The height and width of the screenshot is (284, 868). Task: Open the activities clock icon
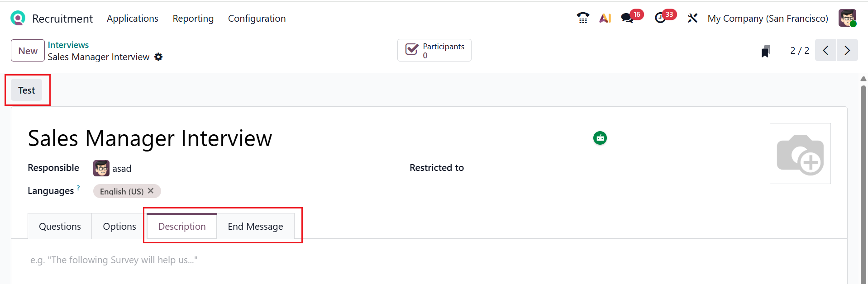[660, 18]
